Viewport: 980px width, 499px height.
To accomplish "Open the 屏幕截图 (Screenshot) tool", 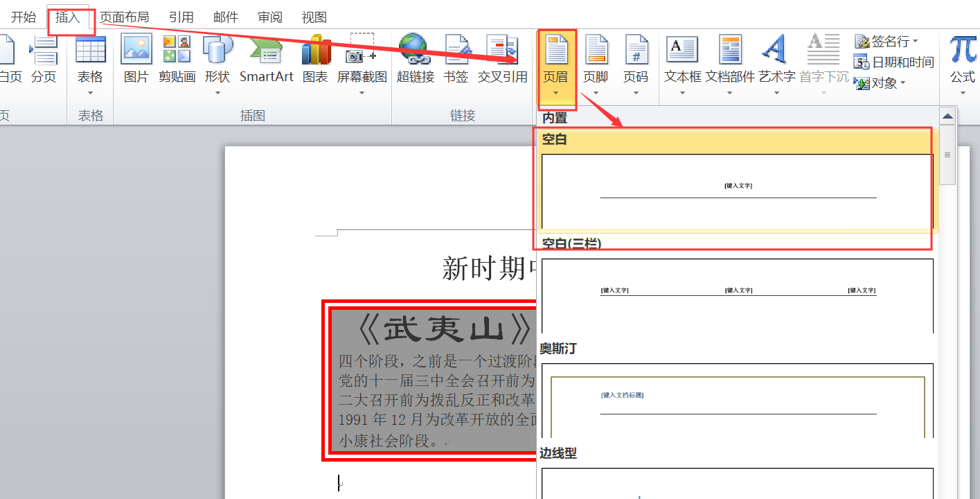I will 362,66.
